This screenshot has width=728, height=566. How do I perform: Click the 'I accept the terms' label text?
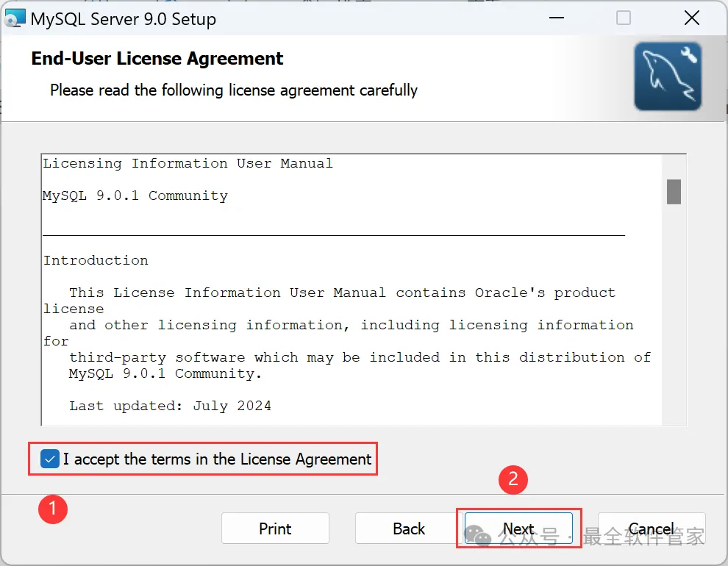pos(217,459)
